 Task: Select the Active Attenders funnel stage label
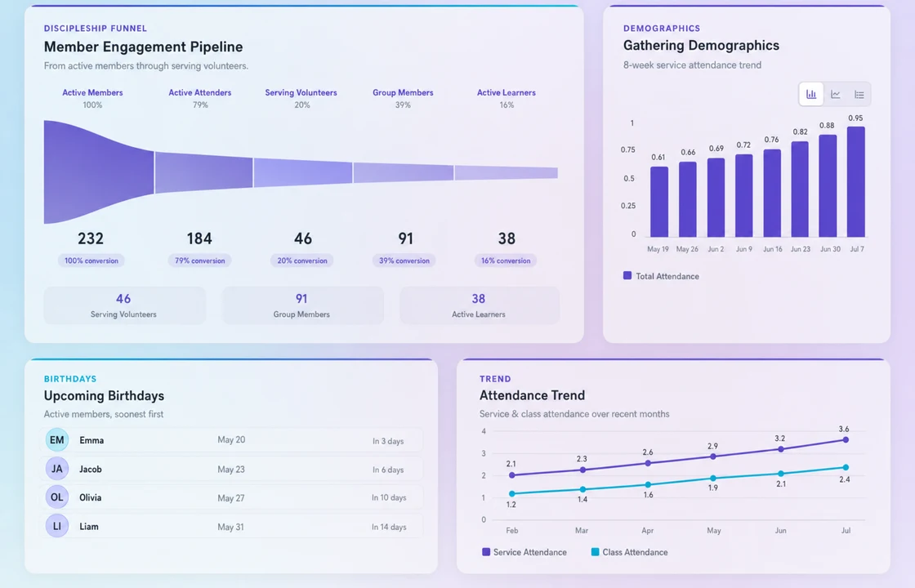(200, 92)
